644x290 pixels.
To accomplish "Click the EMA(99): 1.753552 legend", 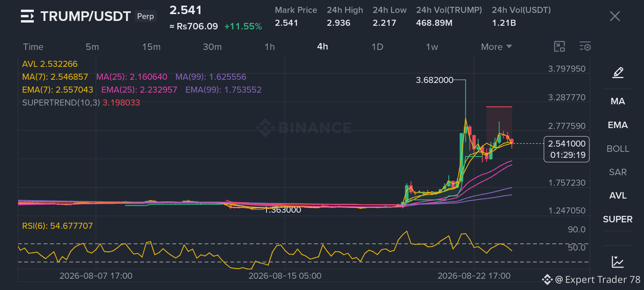I will [223, 90].
